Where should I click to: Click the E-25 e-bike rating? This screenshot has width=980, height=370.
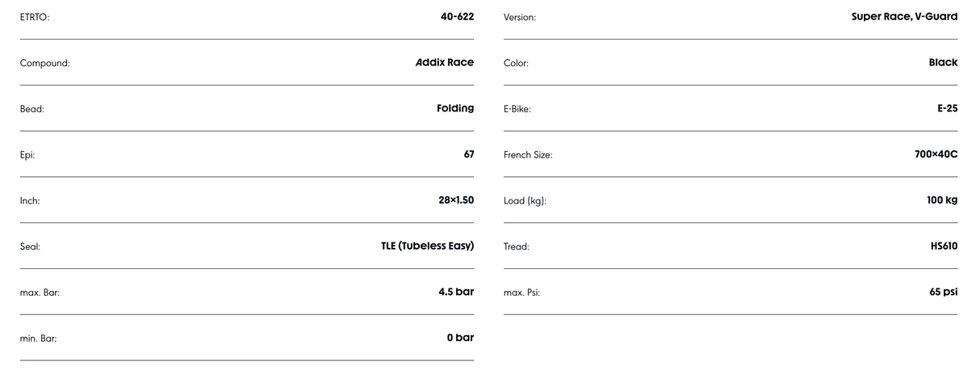947,108
